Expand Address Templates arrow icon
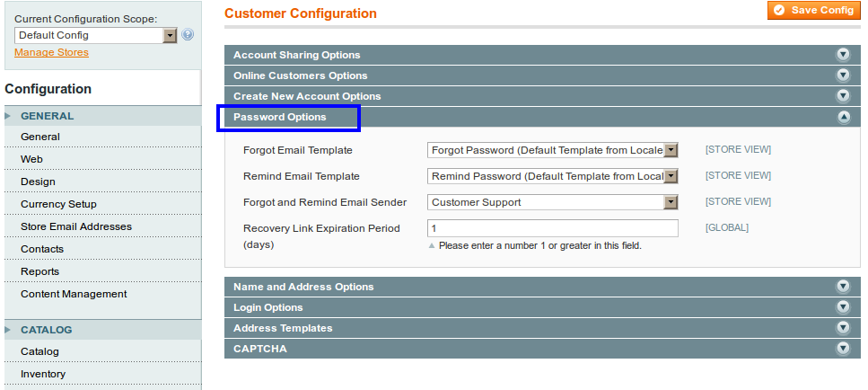 [x=843, y=328]
